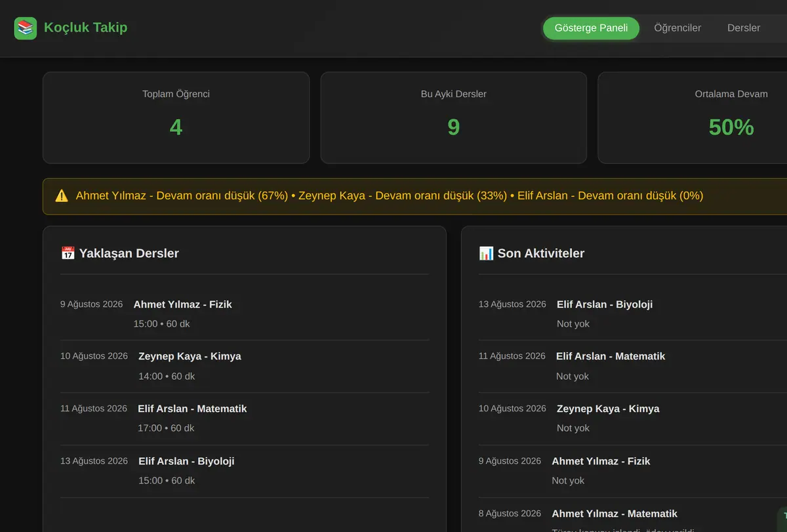Viewport: 787px width, 532px height.
Task: Click "Not yok" under Zeynep Kaya - Kimya activity
Action: [x=573, y=428]
